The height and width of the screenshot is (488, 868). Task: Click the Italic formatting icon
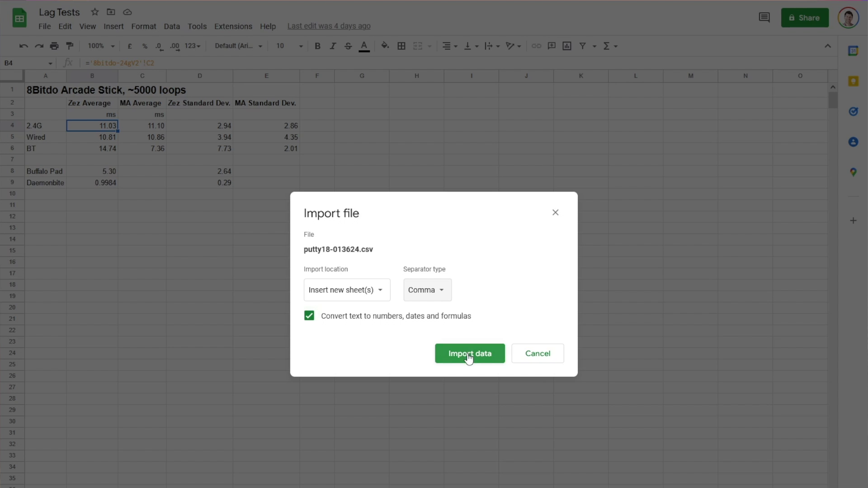[333, 46]
